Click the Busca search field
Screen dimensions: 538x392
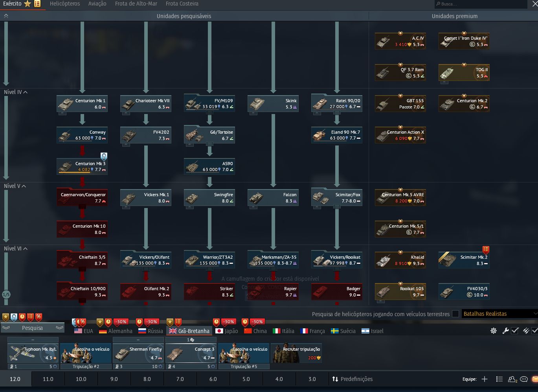pos(480,4)
